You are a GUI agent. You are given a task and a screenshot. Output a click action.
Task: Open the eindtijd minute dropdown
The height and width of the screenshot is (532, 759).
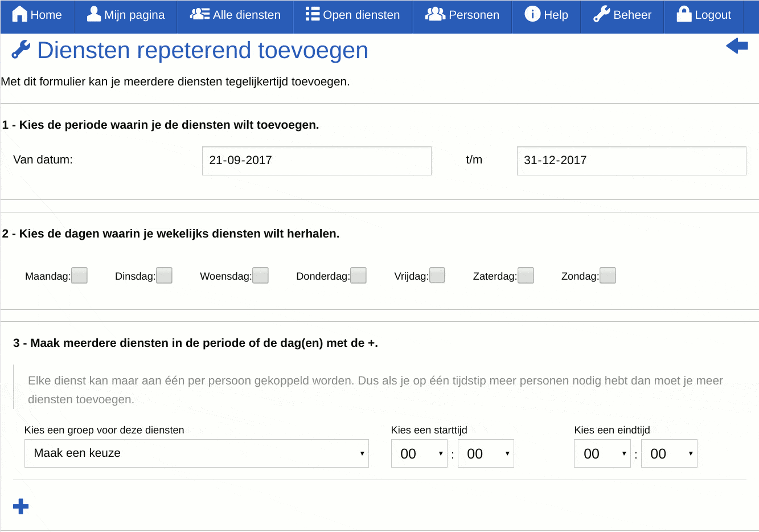click(x=669, y=453)
